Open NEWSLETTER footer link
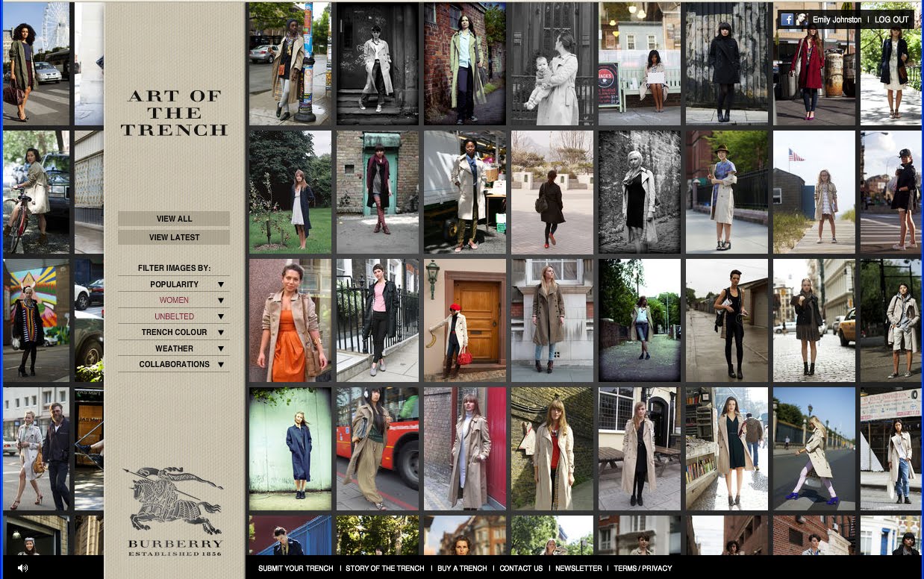 tap(578, 569)
